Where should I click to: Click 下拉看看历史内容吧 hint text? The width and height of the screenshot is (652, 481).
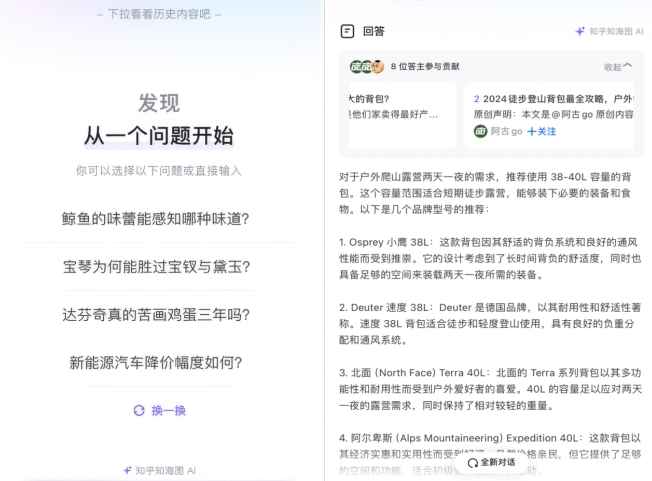[159, 14]
